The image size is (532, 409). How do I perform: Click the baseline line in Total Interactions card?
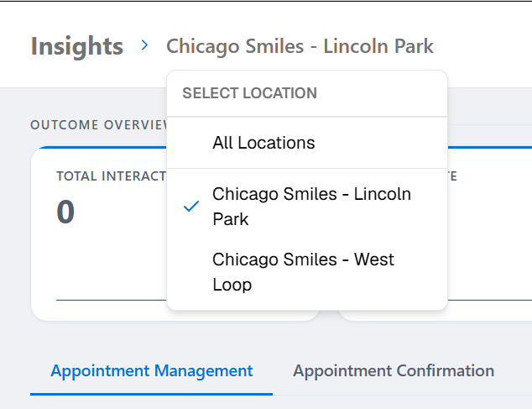click(x=111, y=299)
